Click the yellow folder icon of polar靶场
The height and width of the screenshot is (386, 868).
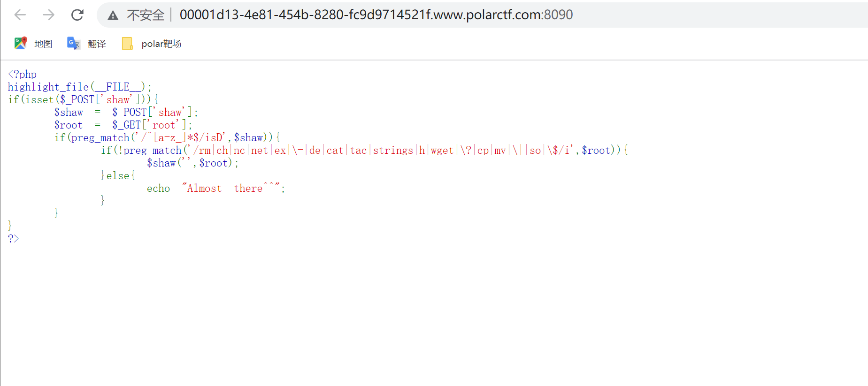(127, 43)
